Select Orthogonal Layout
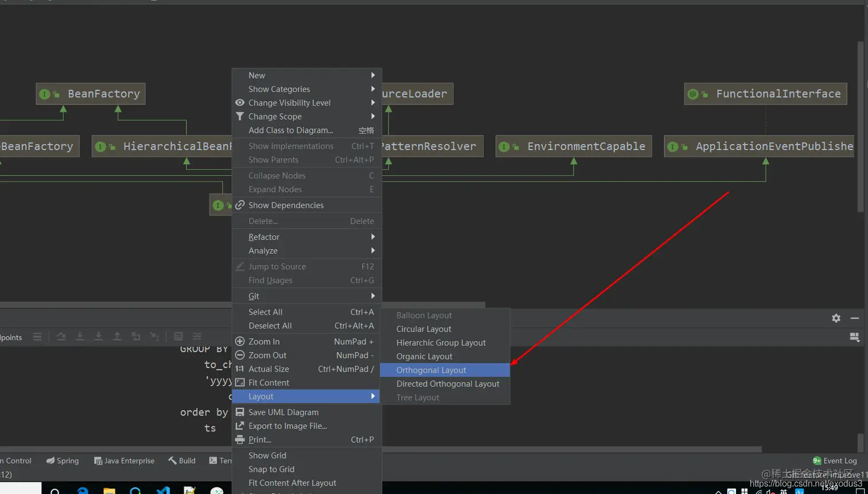The width and height of the screenshot is (868, 494). [445, 370]
